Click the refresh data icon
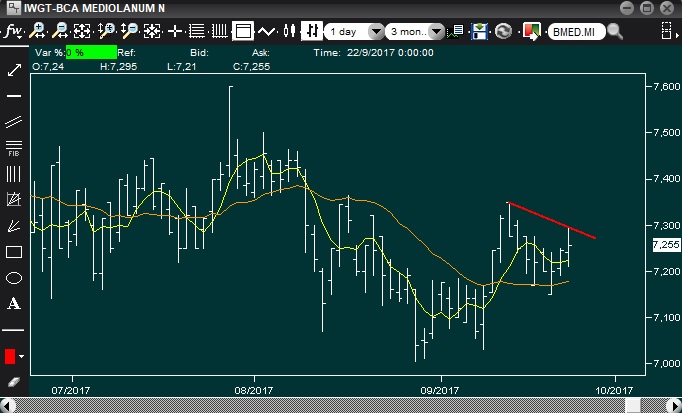 pos(504,31)
